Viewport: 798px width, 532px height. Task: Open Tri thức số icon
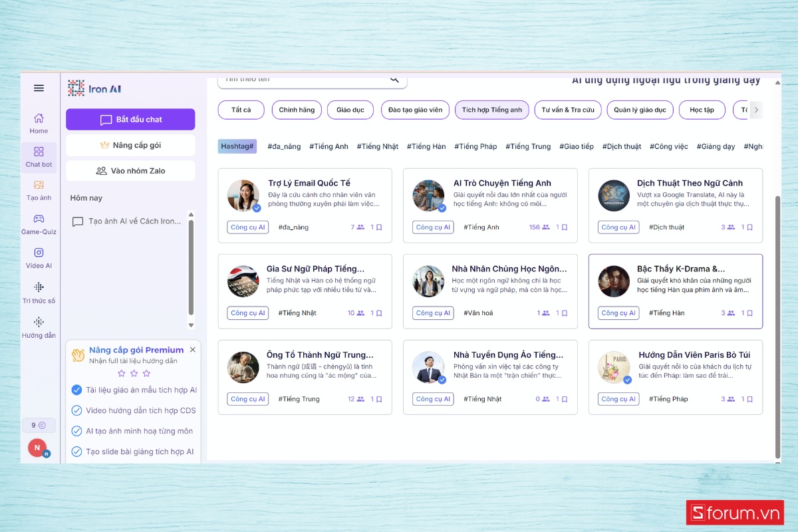click(x=39, y=287)
